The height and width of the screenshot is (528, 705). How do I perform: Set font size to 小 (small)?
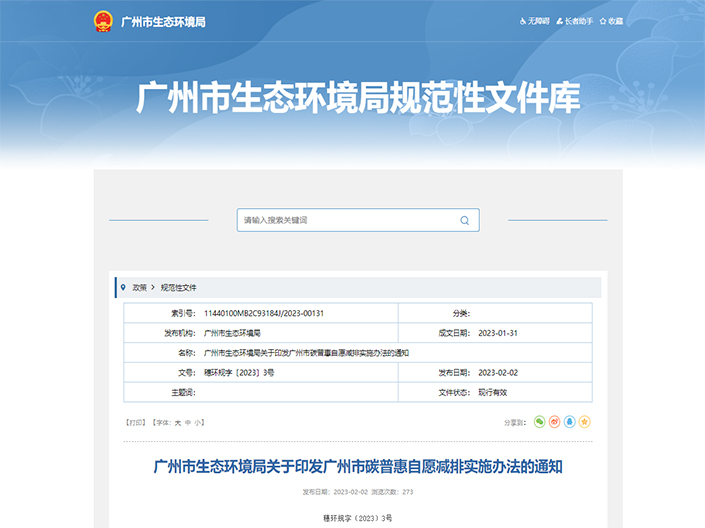tap(198, 423)
